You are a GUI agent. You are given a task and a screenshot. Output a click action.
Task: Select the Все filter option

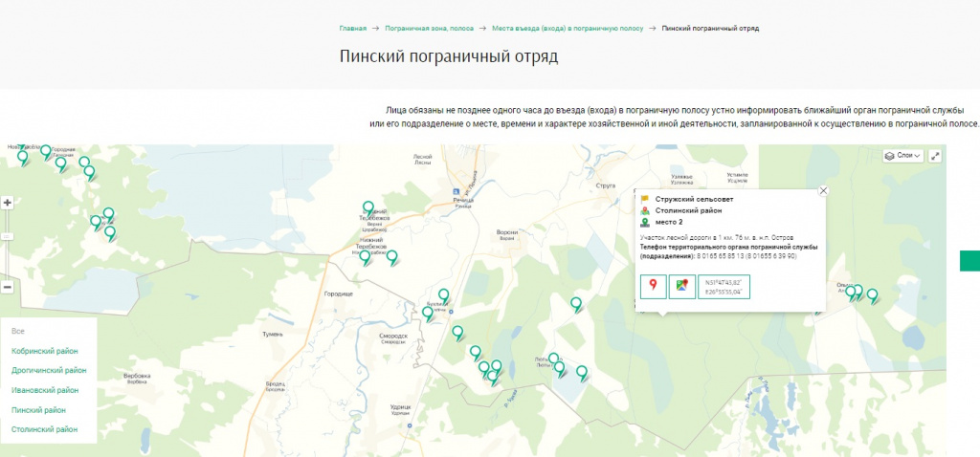(17, 332)
